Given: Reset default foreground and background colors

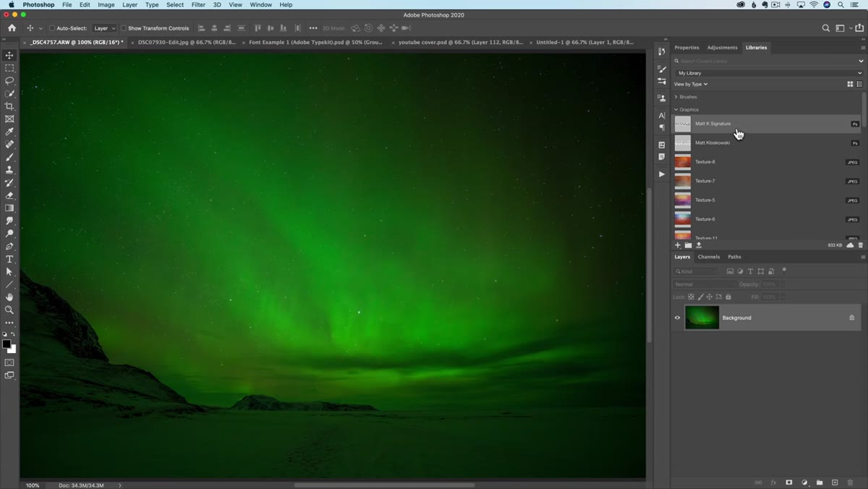Looking at the screenshot, I should 4,335.
